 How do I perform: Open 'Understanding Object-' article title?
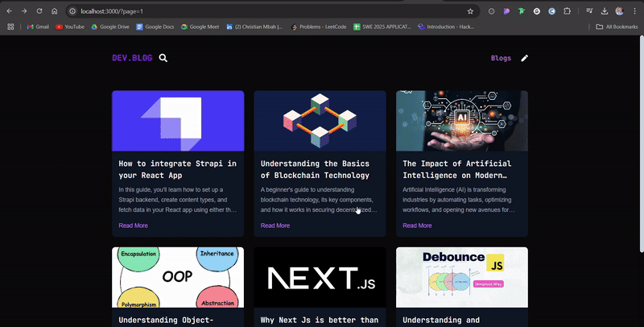[166, 320]
